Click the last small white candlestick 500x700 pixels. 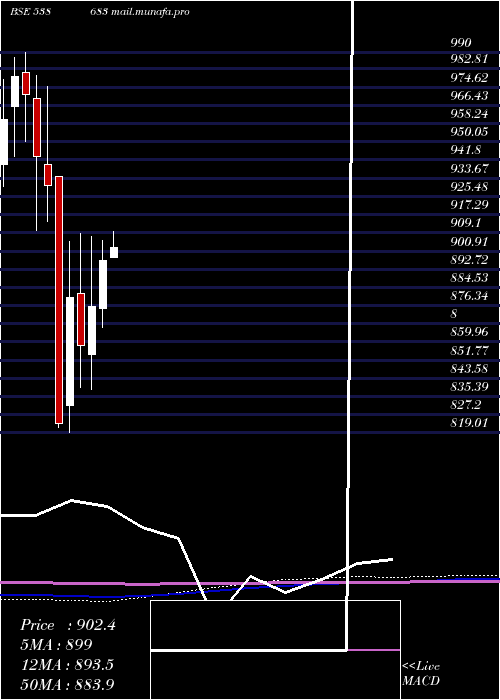click(114, 252)
